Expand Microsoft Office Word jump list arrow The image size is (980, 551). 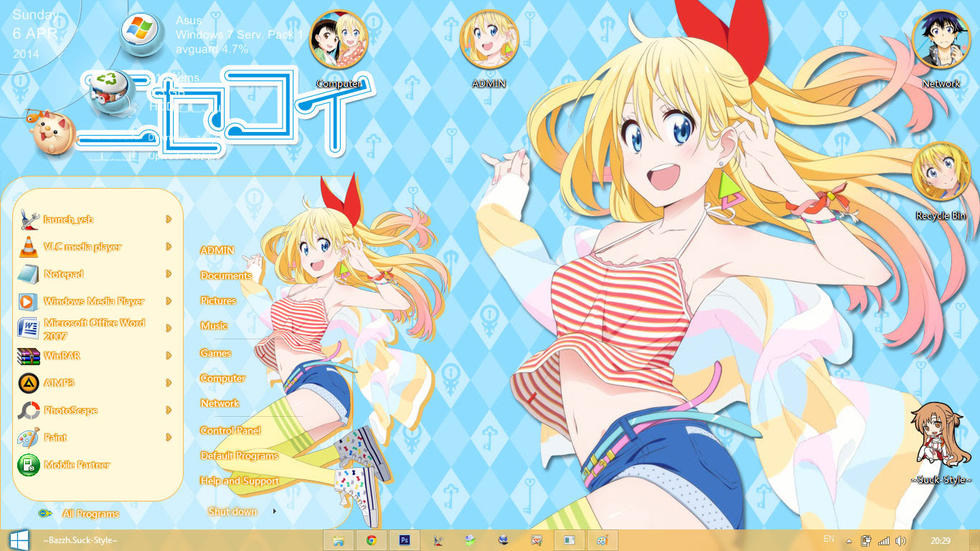[169, 329]
